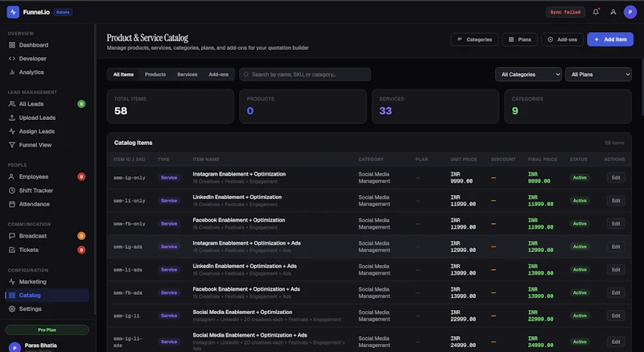The image size is (644, 352).
Task: Open the Categories button in header
Action: click(474, 39)
